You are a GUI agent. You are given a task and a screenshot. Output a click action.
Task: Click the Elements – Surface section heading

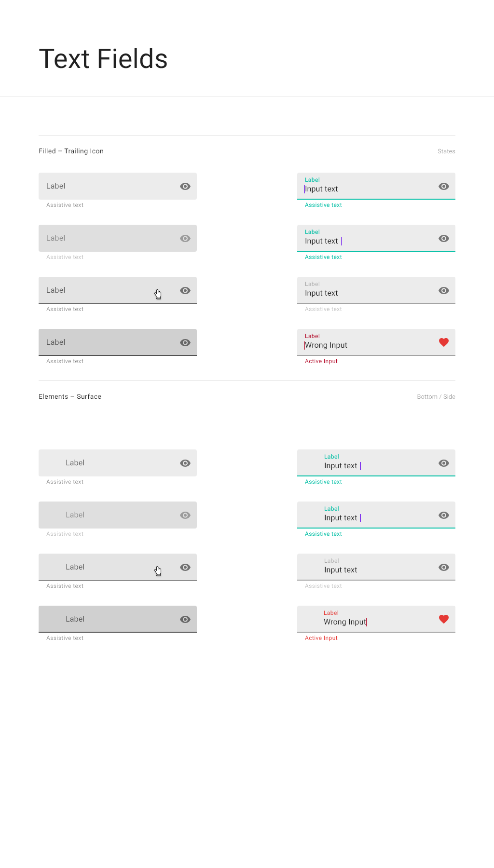point(70,396)
